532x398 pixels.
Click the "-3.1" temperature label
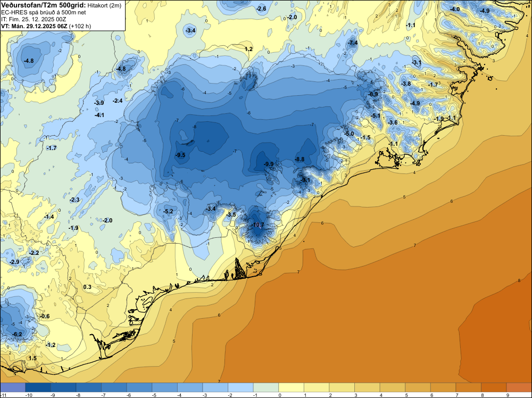[417, 62]
